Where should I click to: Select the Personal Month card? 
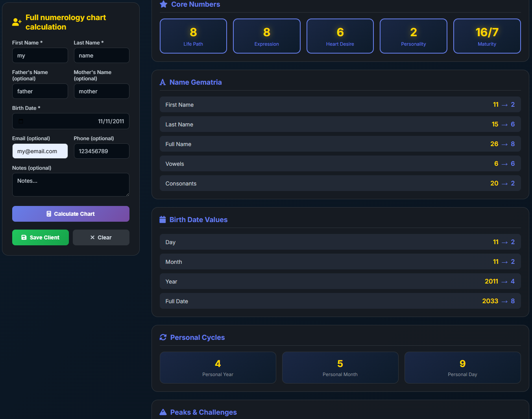click(x=340, y=367)
